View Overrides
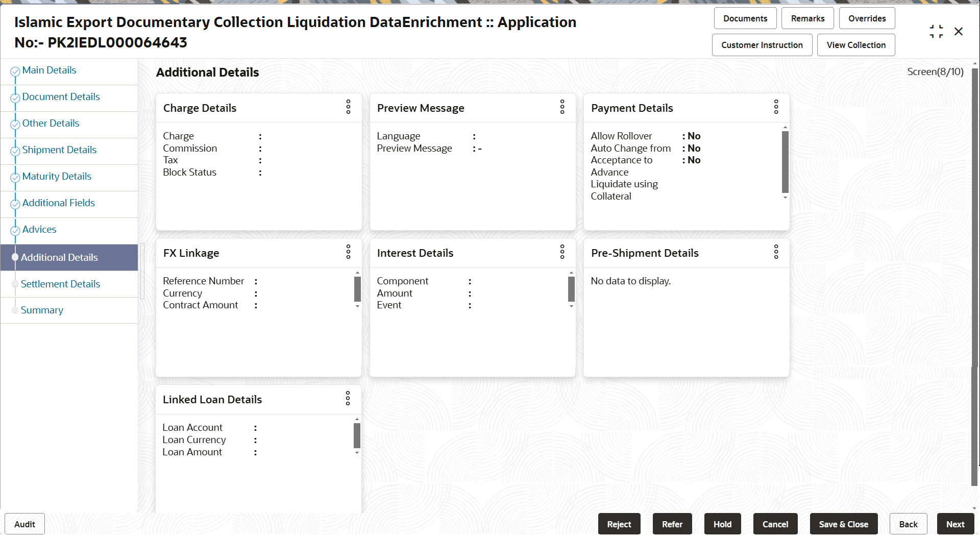 point(867,18)
